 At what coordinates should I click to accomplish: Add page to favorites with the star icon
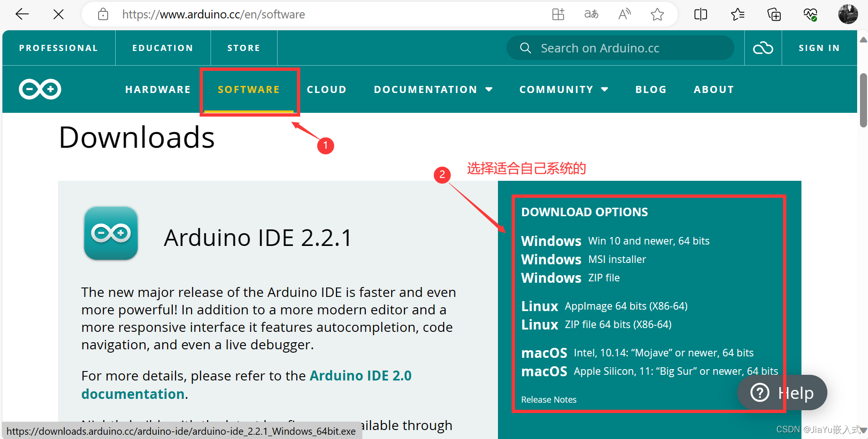[x=657, y=15]
